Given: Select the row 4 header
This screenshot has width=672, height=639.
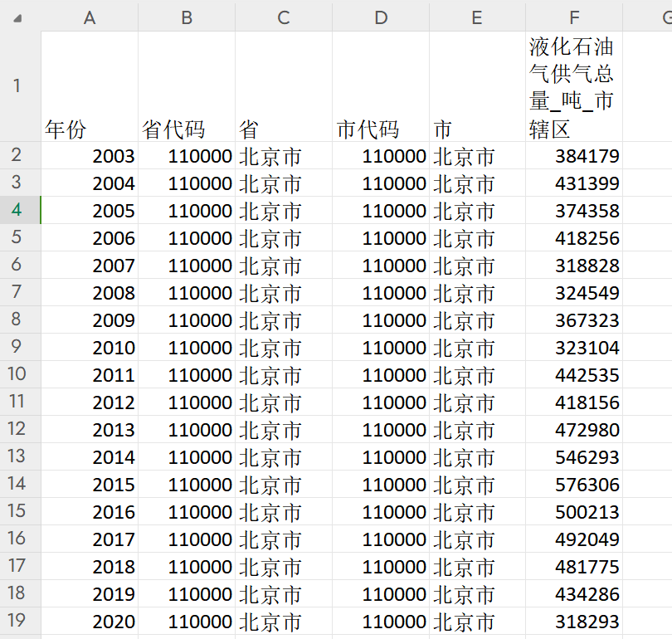Looking at the screenshot, I should click(17, 210).
